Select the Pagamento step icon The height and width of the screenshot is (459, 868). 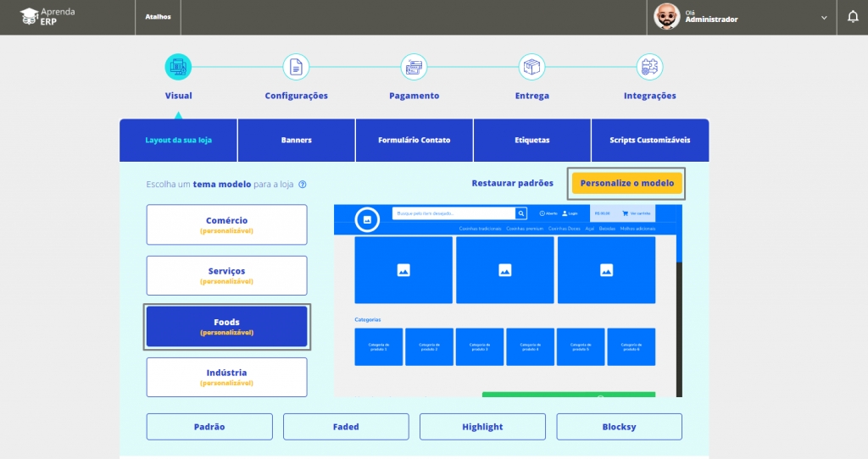(x=414, y=66)
